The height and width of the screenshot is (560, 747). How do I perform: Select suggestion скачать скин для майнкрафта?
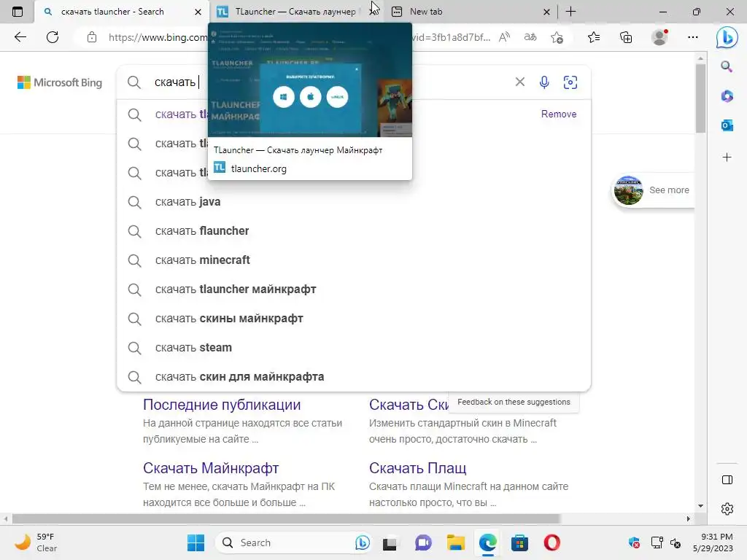pos(354,377)
